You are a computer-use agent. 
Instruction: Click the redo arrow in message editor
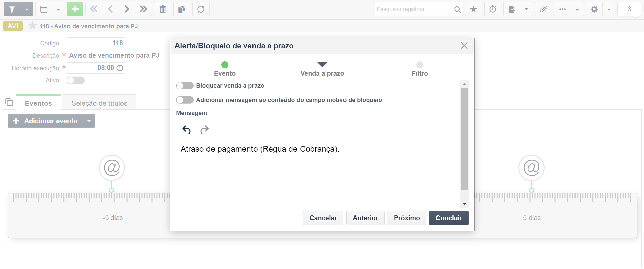point(204,130)
